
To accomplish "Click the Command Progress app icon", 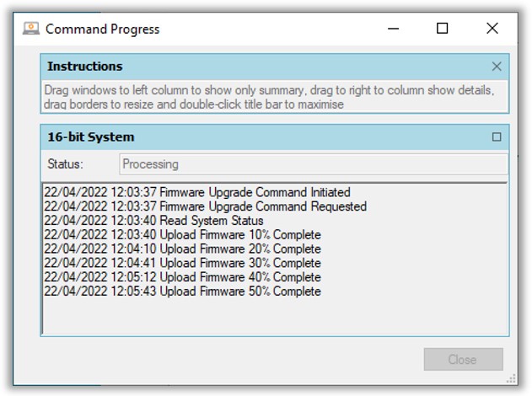I will point(31,29).
